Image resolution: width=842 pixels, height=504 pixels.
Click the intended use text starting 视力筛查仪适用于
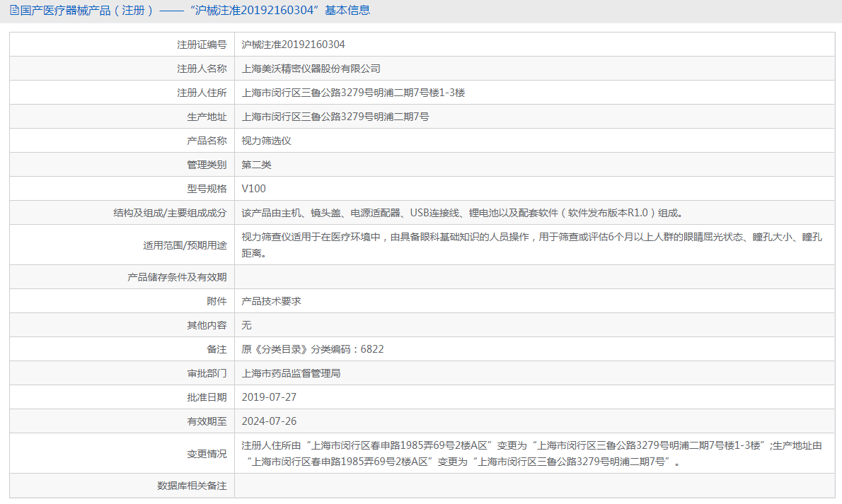pos(531,245)
